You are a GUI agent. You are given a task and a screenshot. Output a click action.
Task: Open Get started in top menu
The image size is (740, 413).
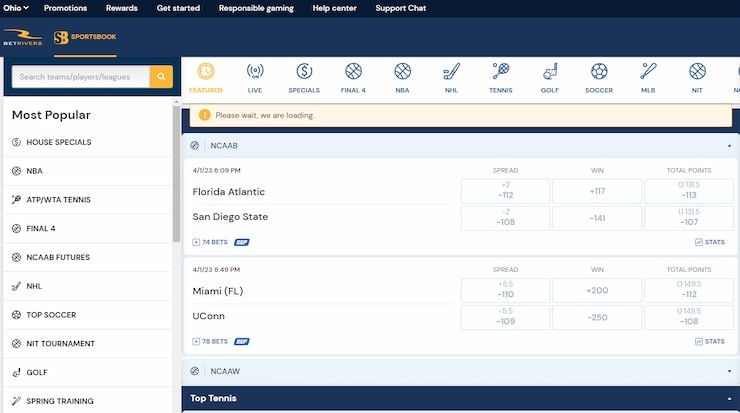(178, 8)
